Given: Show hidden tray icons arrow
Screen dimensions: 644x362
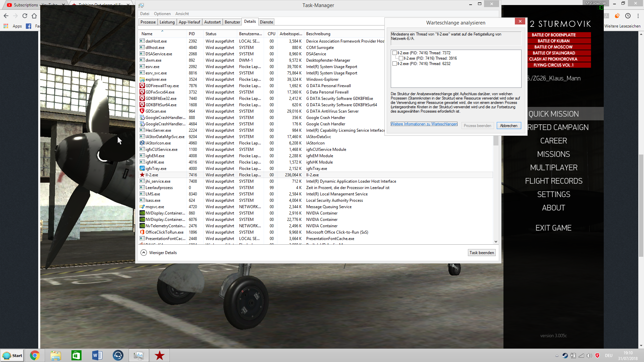Looking at the screenshot, I should (557, 356).
